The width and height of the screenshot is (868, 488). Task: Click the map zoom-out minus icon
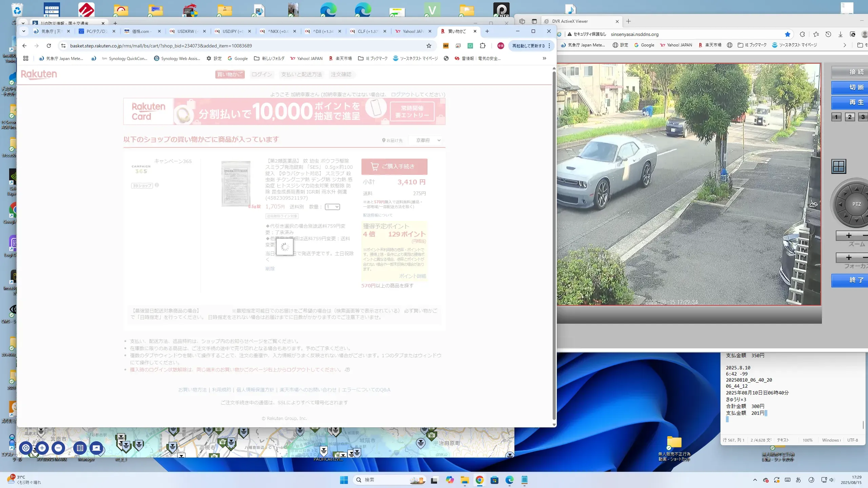tap(58, 448)
